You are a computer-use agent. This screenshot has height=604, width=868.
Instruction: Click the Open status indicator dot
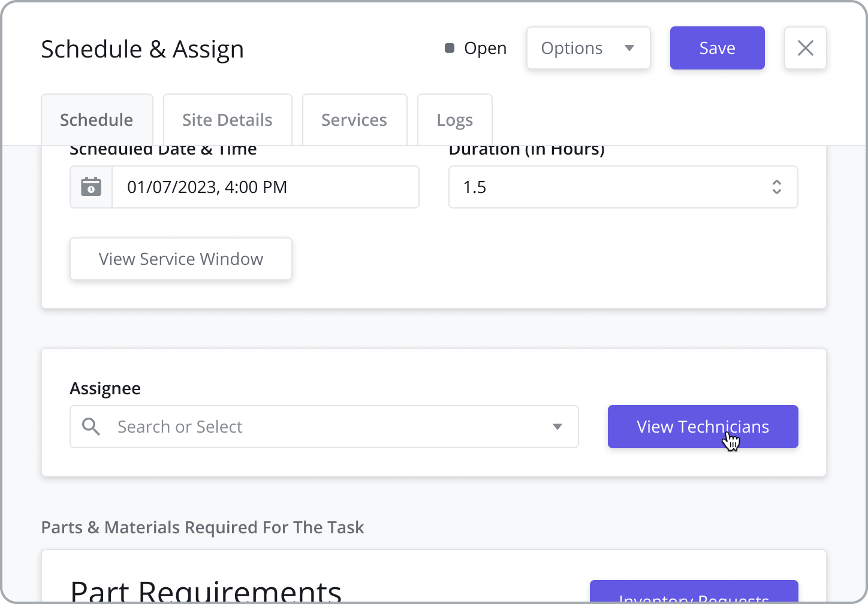point(449,48)
